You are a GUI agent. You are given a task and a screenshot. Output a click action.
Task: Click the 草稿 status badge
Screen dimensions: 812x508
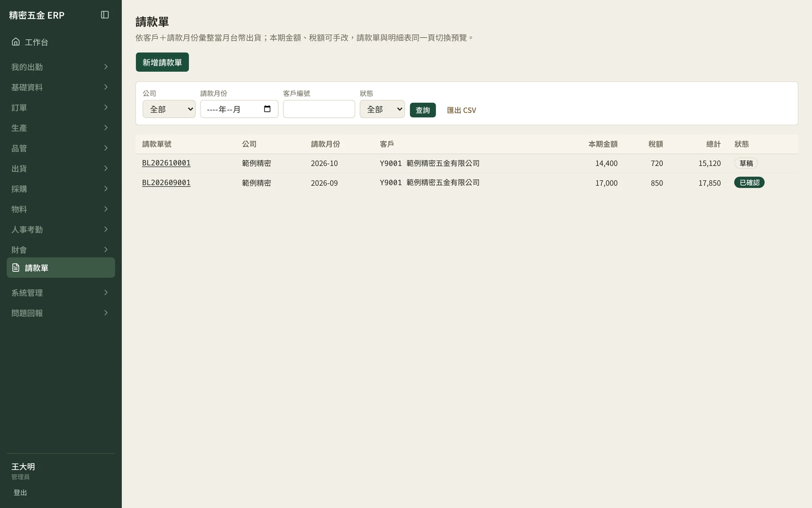coord(746,163)
